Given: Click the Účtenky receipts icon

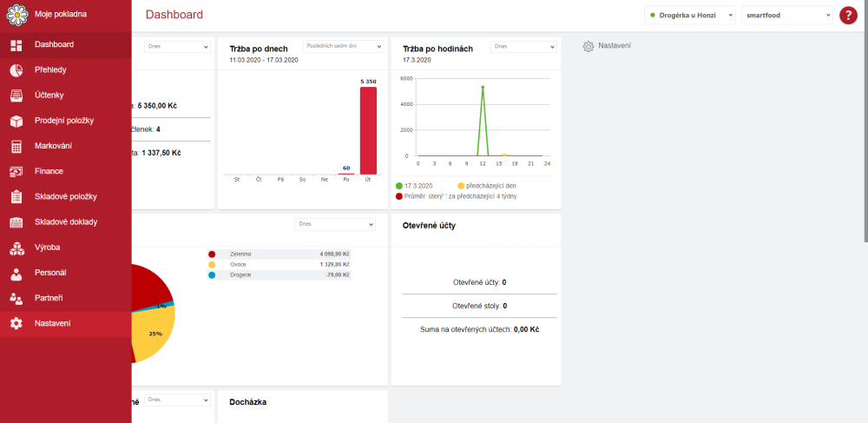Looking at the screenshot, I should tap(16, 96).
